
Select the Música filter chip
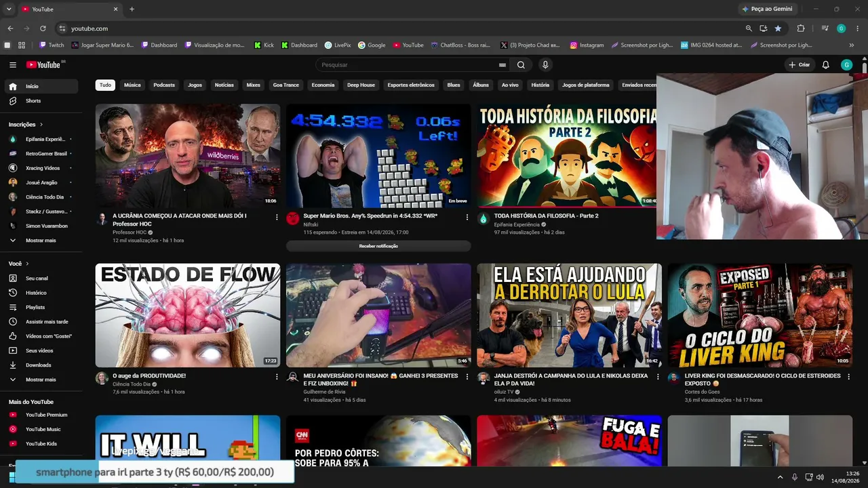click(132, 85)
